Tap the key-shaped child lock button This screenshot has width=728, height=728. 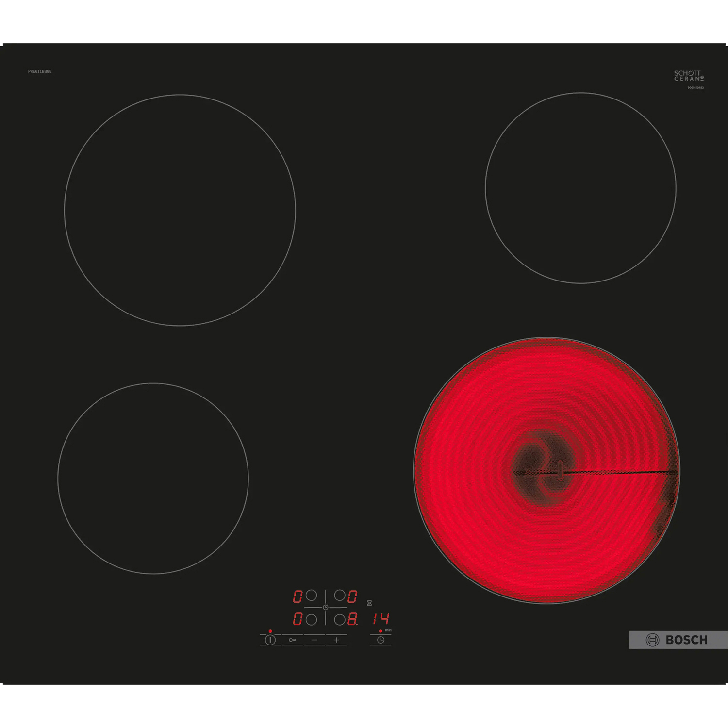point(292,640)
